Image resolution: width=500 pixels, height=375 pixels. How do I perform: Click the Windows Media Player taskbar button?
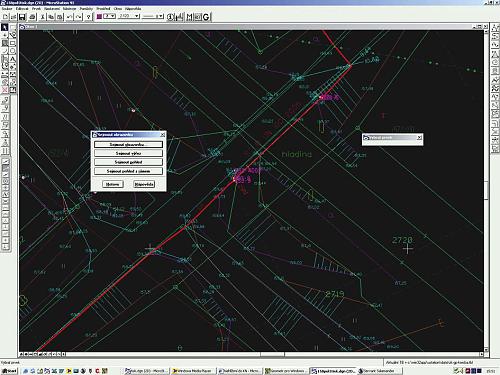click(193, 371)
